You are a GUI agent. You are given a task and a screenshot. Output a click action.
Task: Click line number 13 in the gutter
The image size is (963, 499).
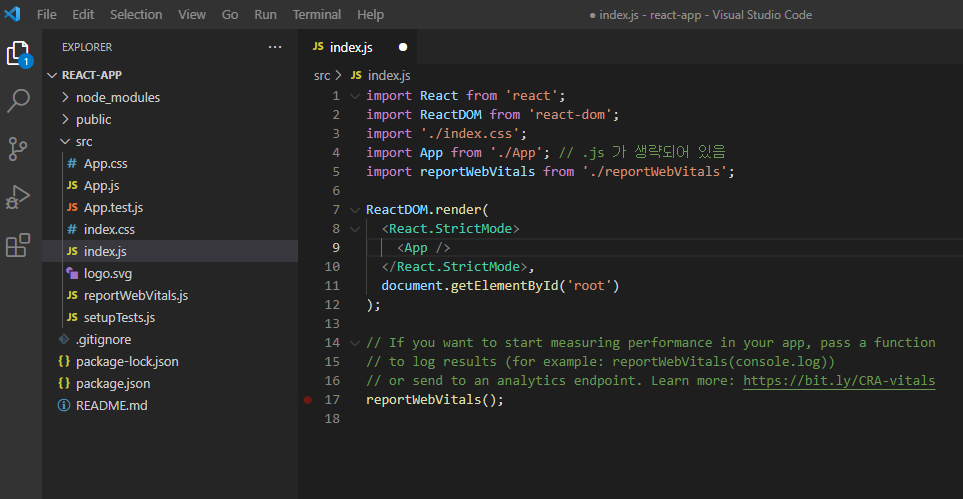pyautogui.click(x=332, y=323)
